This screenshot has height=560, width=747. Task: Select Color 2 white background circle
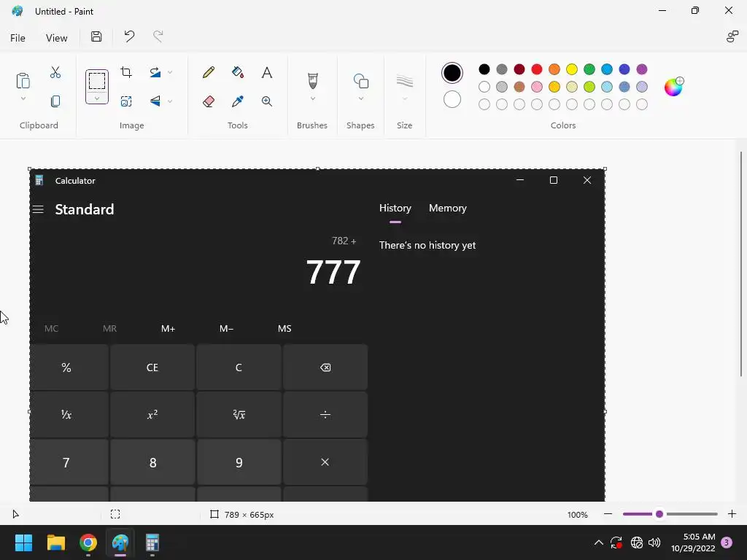tap(452, 99)
